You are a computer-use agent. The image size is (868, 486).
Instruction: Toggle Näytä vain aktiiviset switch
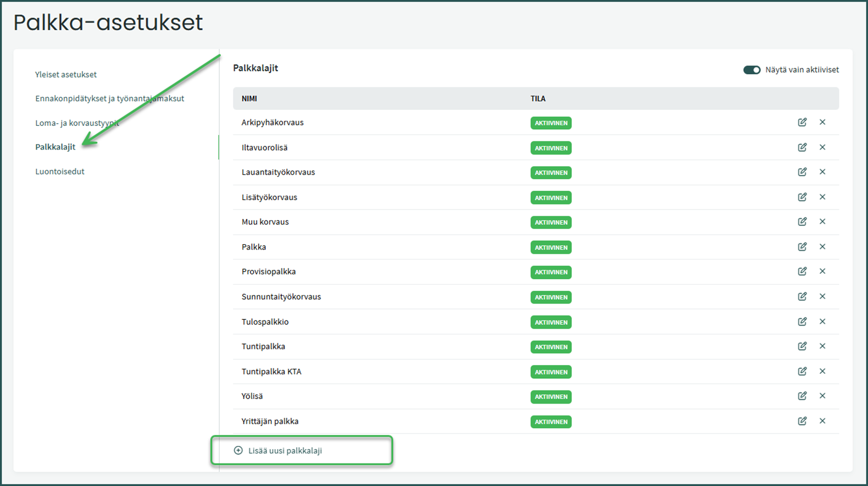[x=752, y=70]
